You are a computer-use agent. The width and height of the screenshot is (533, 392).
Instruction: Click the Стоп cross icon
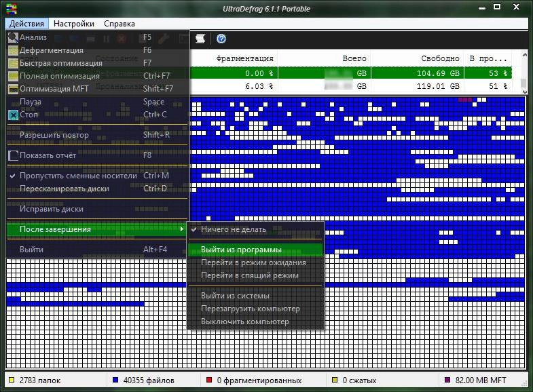(13, 115)
